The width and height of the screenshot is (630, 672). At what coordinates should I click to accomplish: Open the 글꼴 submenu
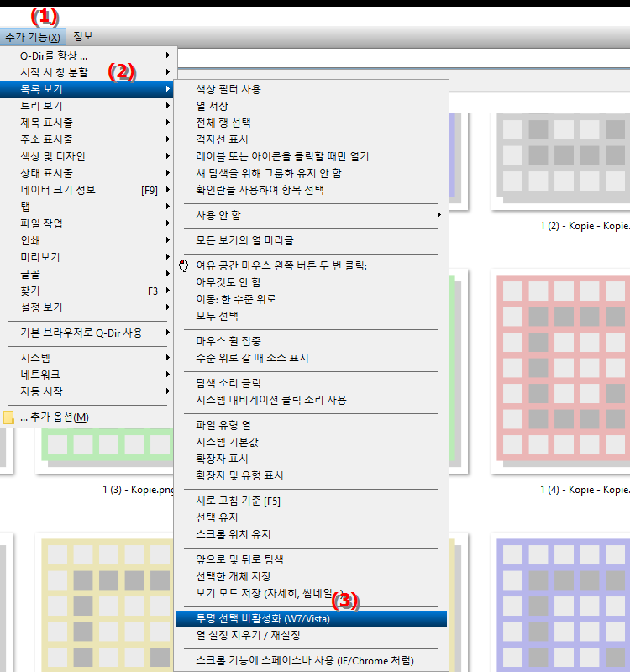coord(87,274)
